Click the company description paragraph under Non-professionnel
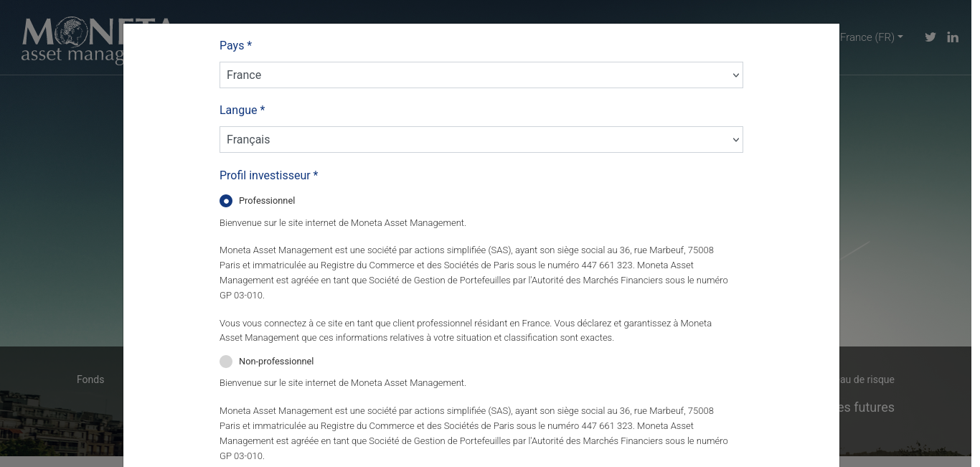The image size is (980, 467). point(473,433)
